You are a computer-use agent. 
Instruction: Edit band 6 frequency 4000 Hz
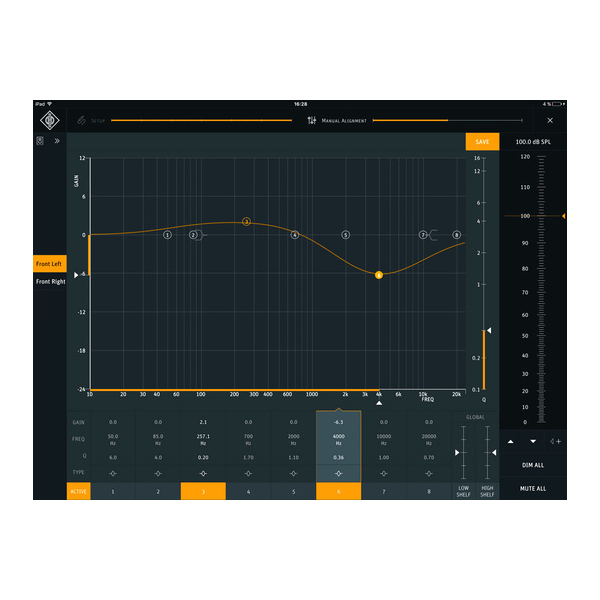point(339,439)
